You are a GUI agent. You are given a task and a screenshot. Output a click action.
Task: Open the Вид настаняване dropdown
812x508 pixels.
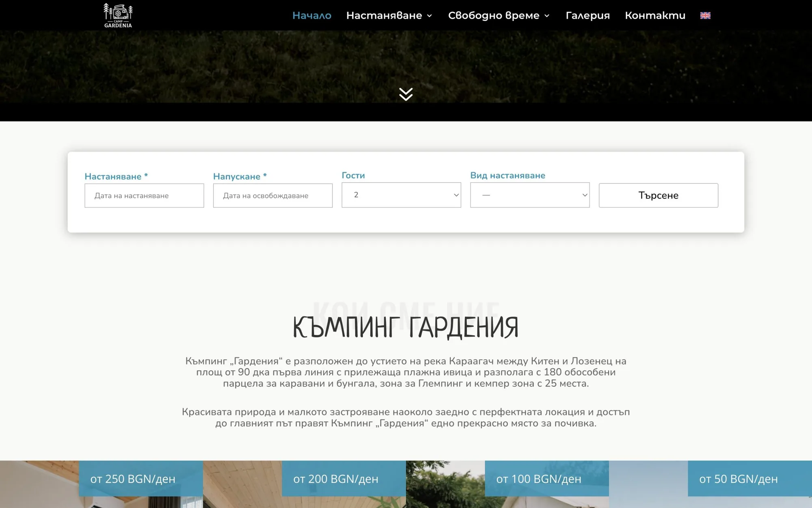[x=530, y=195]
